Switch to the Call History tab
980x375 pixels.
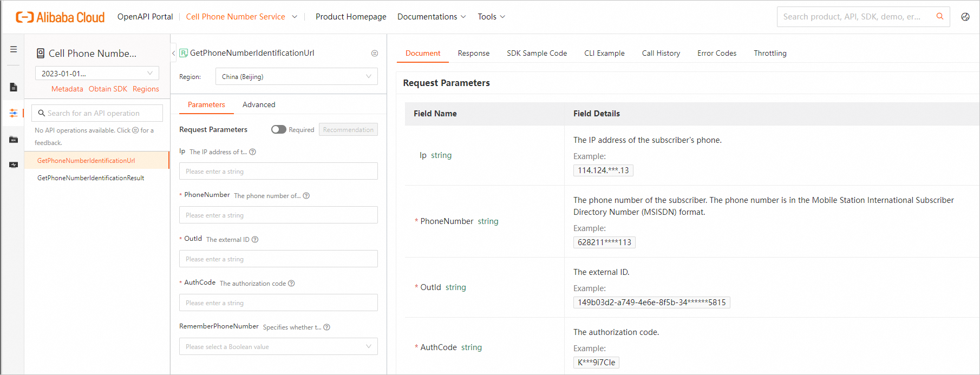(x=661, y=54)
